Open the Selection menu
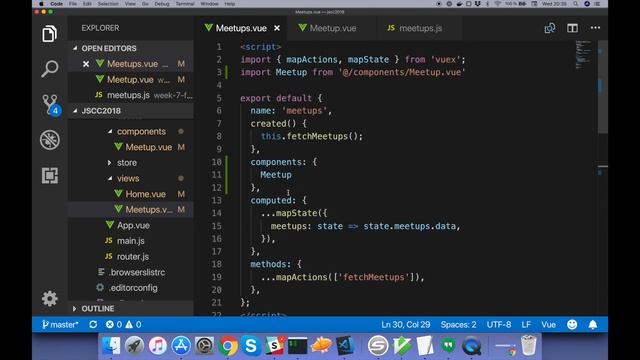The height and width of the screenshot is (360, 640). tap(108, 4)
